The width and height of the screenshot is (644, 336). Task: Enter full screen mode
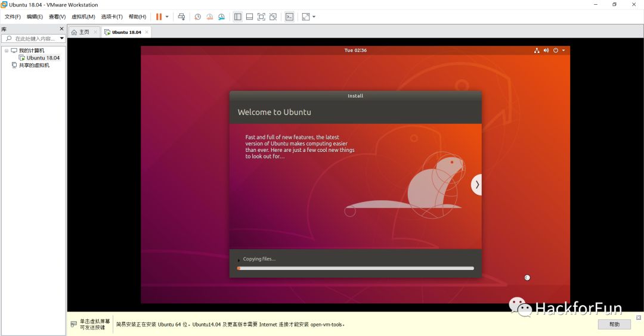tap(261, 17)
